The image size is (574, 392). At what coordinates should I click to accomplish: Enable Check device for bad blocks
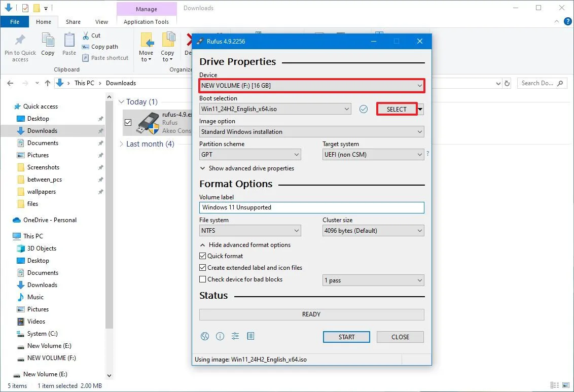point(203,279)
